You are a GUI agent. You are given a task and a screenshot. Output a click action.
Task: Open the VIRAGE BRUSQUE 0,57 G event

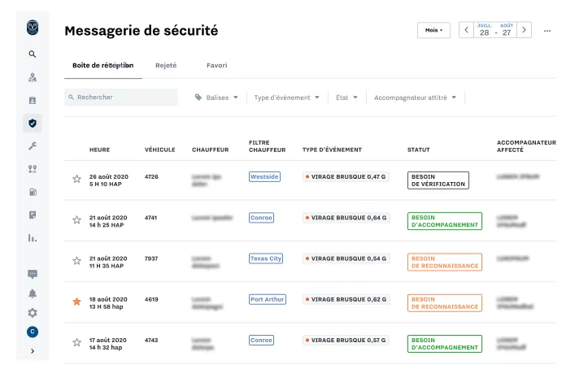click(346, 341)
